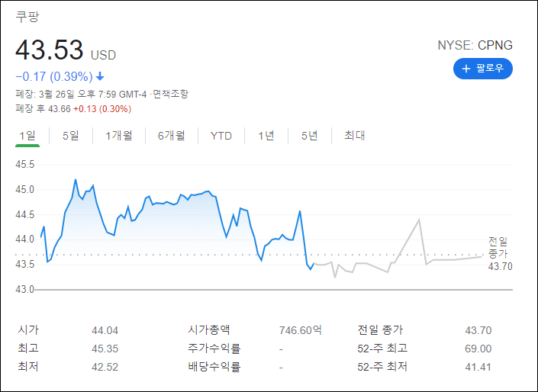
Task: Click the 52-주 최고 label
Action: coord(382,349)
